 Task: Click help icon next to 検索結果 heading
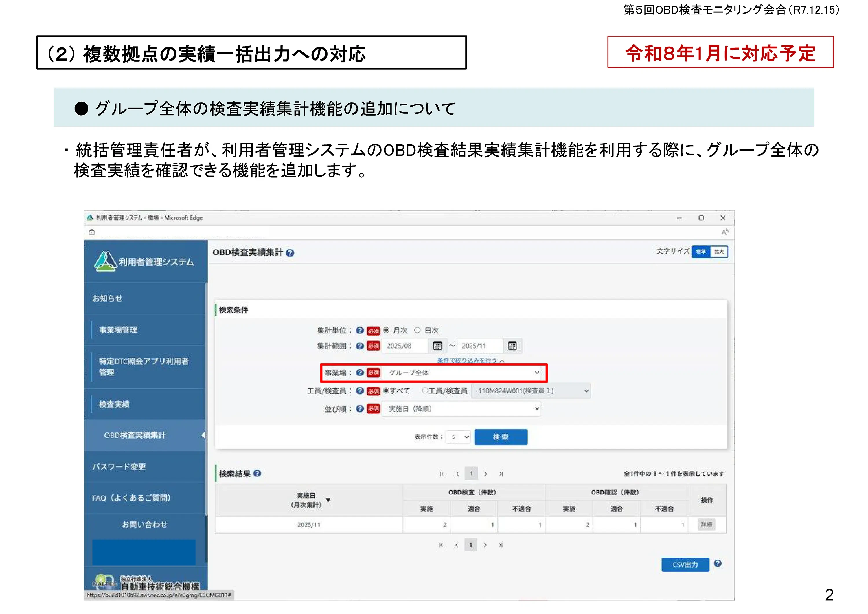point(258,473)
